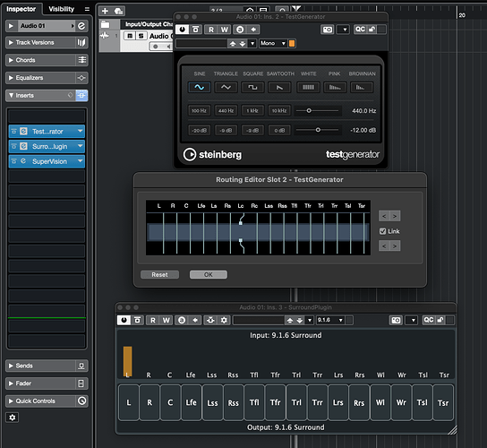Select the sawtooth waveform icon

(279, 88)
